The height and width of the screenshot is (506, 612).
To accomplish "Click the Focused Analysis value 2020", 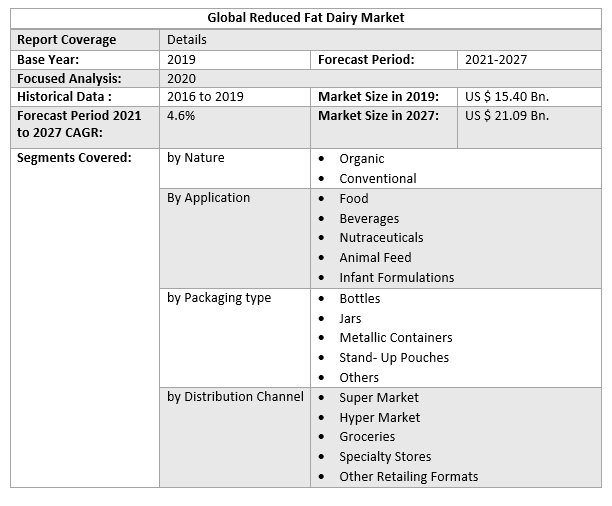I will [x=181, y=78].
